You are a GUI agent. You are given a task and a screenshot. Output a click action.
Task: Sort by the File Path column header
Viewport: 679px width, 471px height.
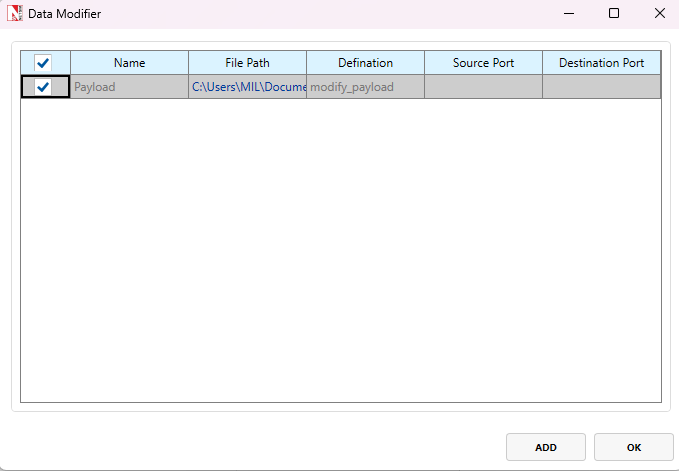(247, 63)
